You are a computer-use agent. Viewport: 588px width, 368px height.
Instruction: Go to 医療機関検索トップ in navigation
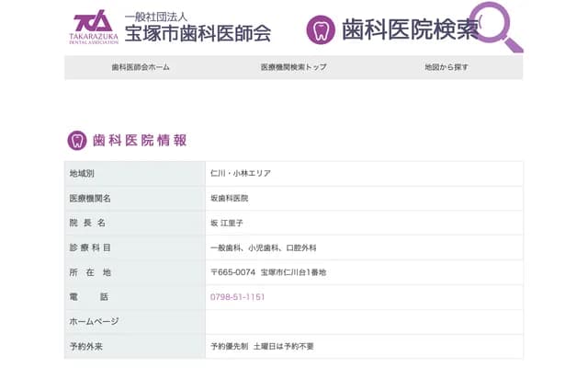(293, 67)
